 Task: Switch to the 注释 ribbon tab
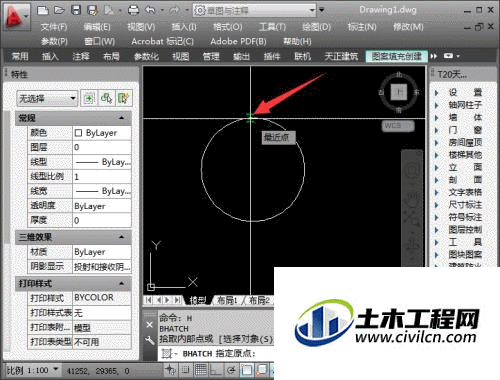pos(81,56)
